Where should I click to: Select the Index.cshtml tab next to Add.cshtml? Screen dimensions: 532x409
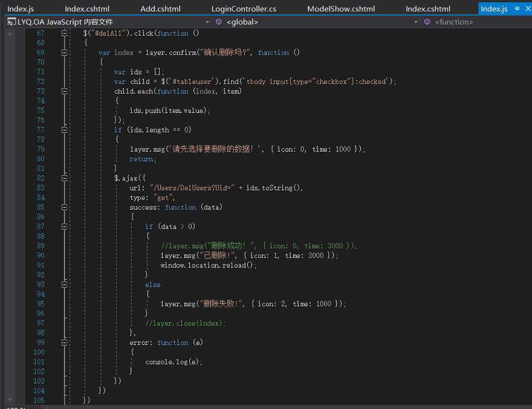tap(87, 9)
